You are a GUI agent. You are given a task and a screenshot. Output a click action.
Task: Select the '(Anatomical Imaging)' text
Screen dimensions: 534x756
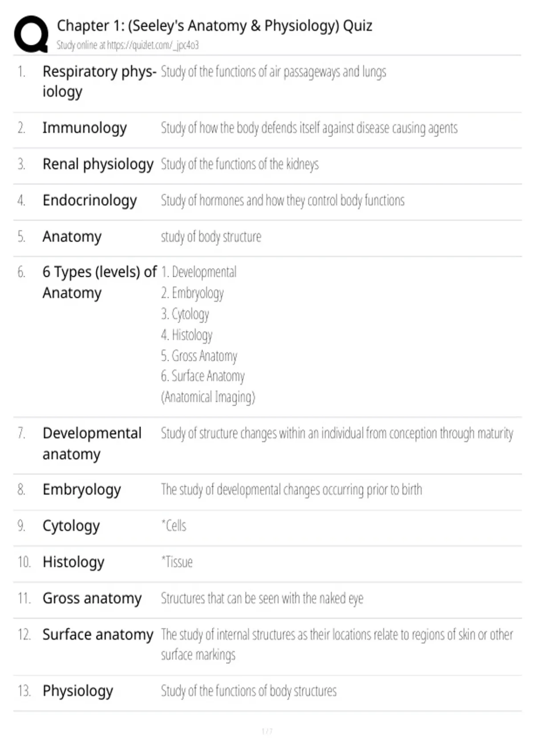(x=208, y=397)
